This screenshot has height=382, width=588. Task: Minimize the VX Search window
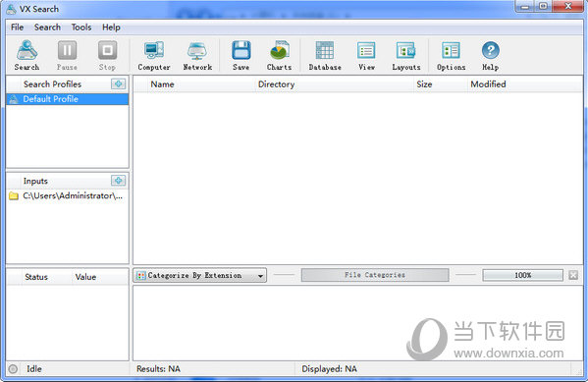click(524, 6)
